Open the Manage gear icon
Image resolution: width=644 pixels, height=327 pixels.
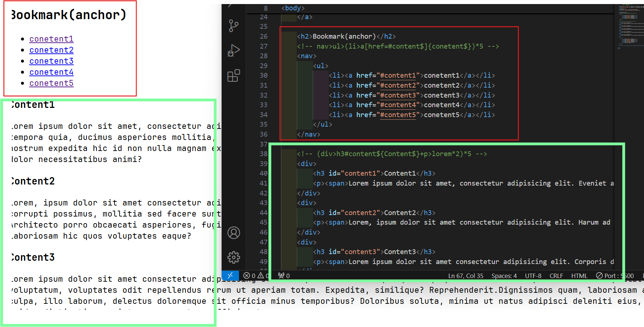tap(233, 257)
